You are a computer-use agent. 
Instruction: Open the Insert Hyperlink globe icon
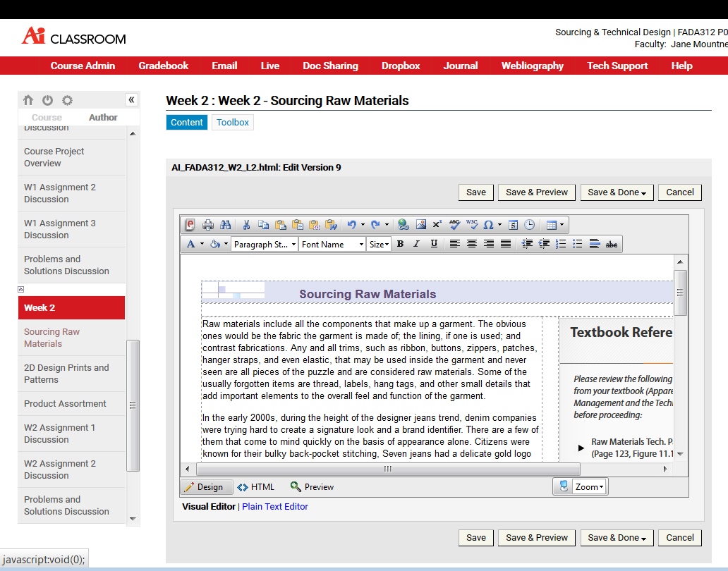click(x=403, y=225)
